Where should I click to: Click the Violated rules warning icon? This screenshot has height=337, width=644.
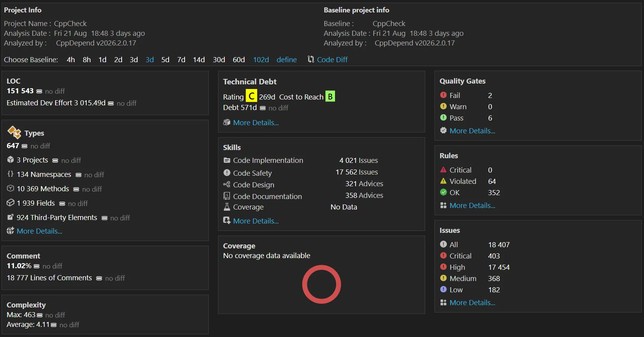point(443,181)
